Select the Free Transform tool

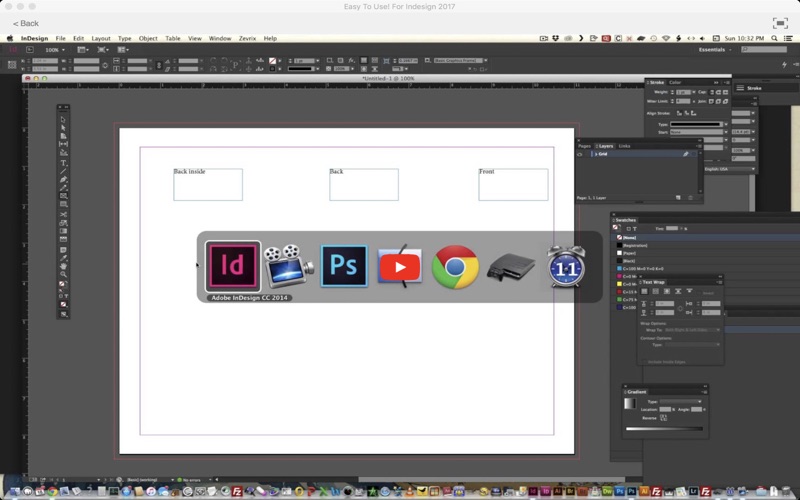click(x=63, y=223)
